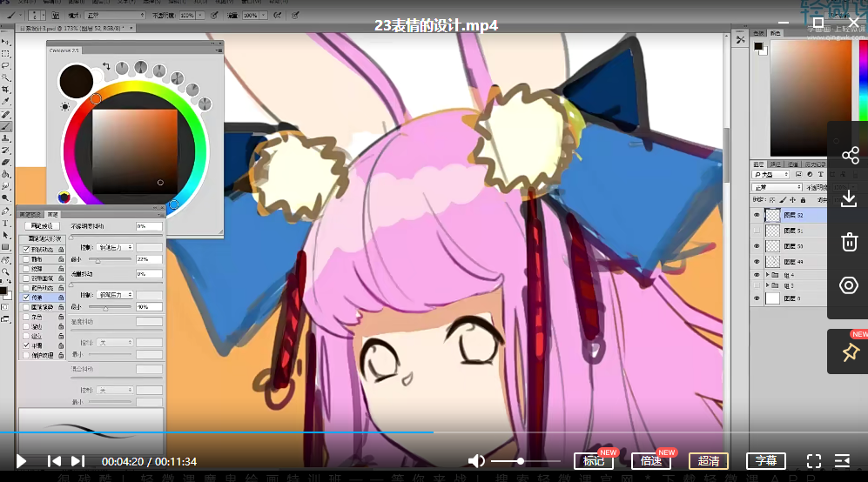The width and height of the screenshot is (868, 482).
Task: Skip to the next video
Action: click(77, 461)
